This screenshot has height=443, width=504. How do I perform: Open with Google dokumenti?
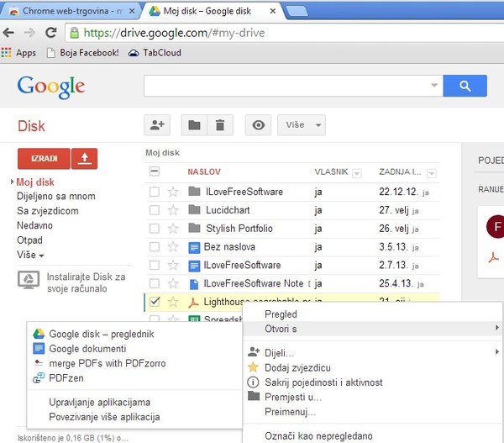tap(87, 349)
